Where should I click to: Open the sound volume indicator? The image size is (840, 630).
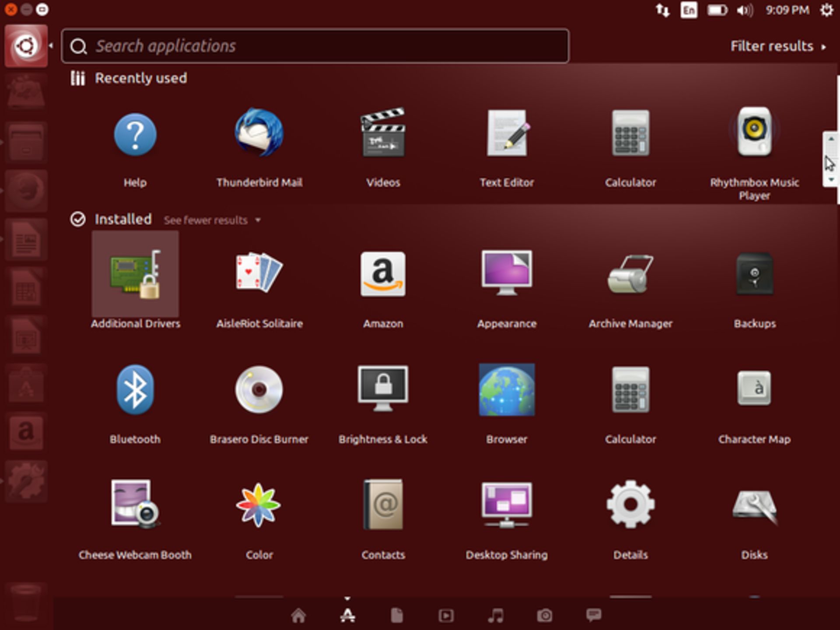tap(745, 10)
